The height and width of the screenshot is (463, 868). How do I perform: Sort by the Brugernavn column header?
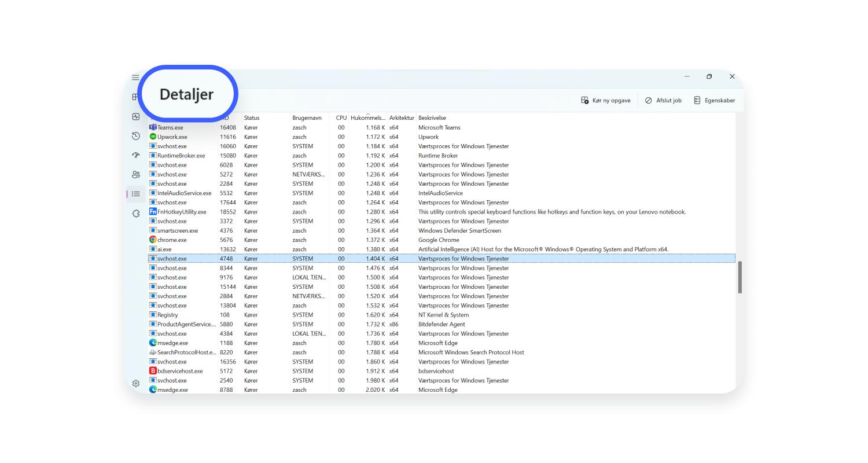pyautogui.click(x=307, y=118)
